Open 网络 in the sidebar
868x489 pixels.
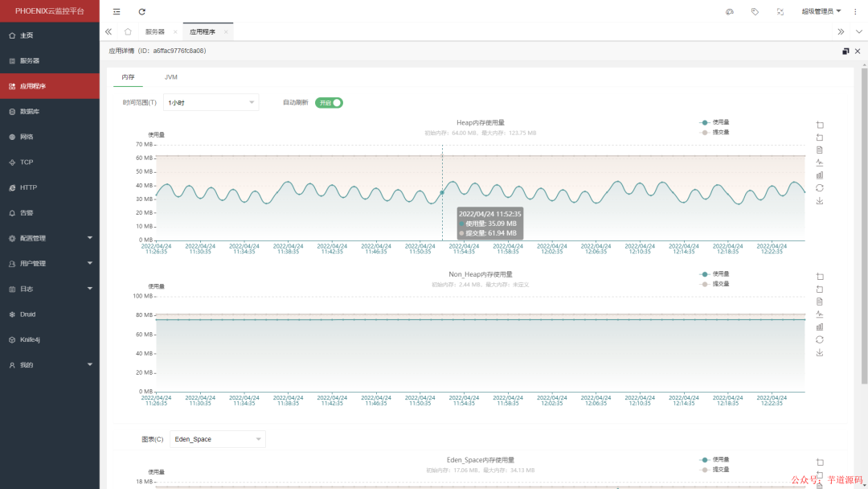[x=50, y=137]
